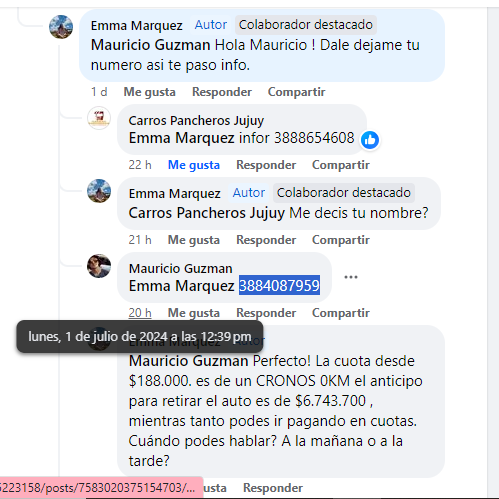Like Mauricio Guzman's 20 h comment
This screenshot has height=499, width=499.
tap(194, 313)
